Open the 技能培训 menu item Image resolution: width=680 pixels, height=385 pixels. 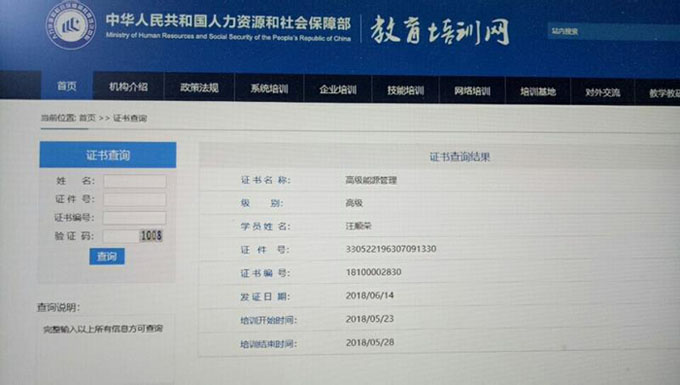tap(405, 90)
